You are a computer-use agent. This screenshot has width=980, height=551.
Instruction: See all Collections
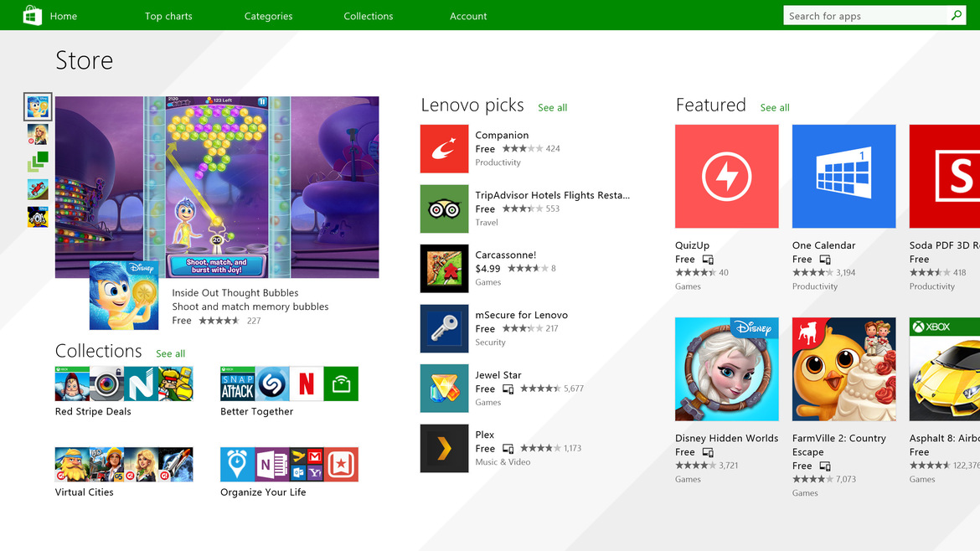pos(171,353)
